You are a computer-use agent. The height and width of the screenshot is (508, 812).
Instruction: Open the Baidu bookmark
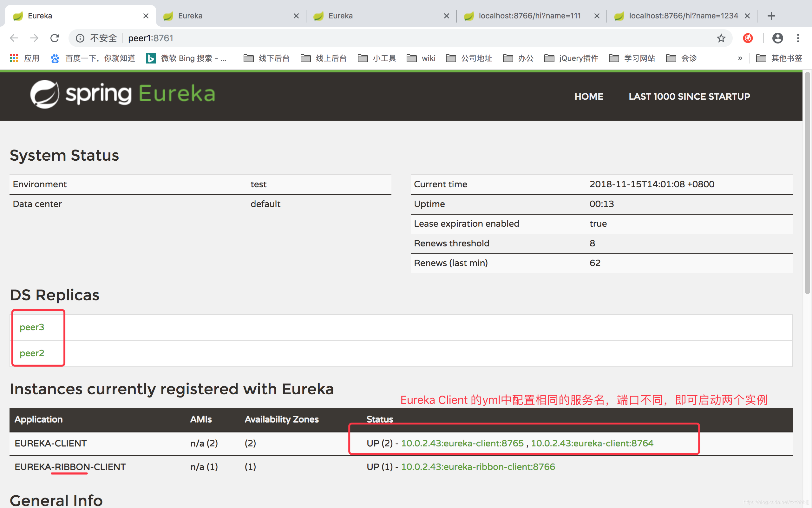tap(93, 58)
